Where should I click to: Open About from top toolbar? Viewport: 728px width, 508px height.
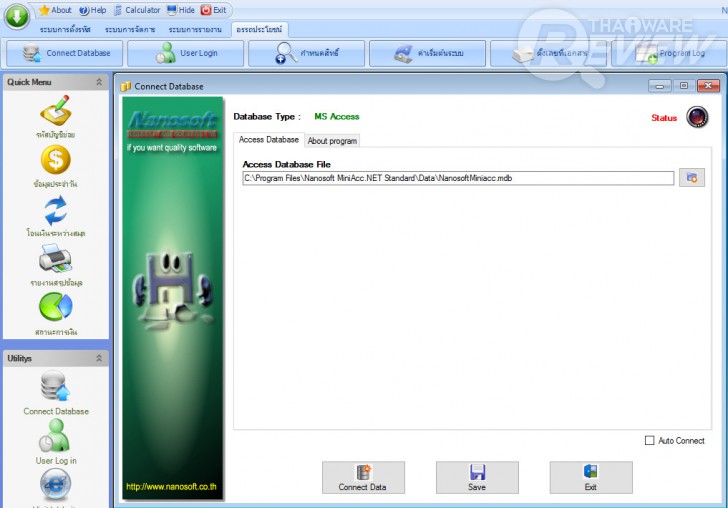55,10
